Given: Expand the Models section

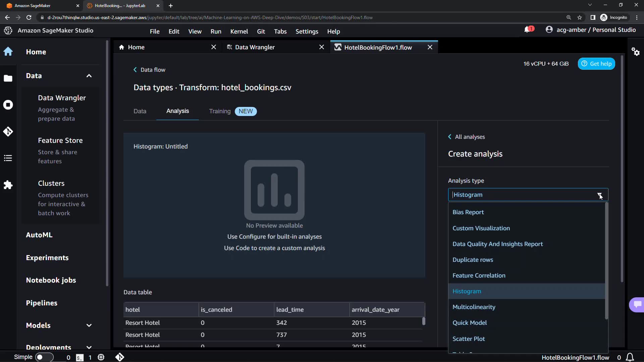Looking at the screenshot, I should [89, 325].
